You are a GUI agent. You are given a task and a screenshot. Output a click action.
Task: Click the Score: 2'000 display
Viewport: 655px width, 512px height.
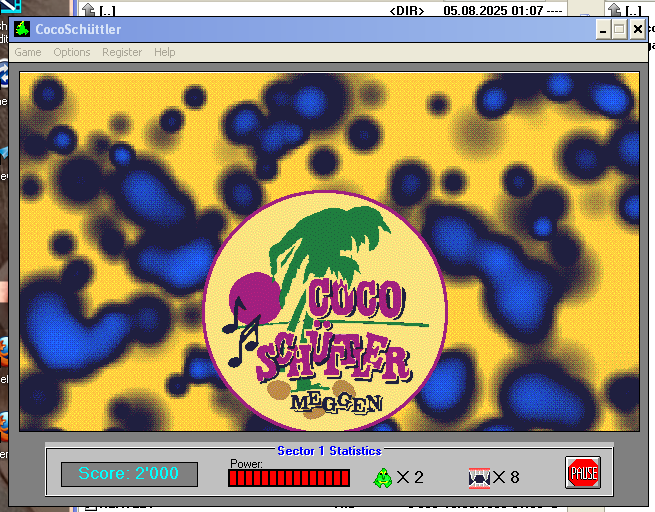point(129,474)
